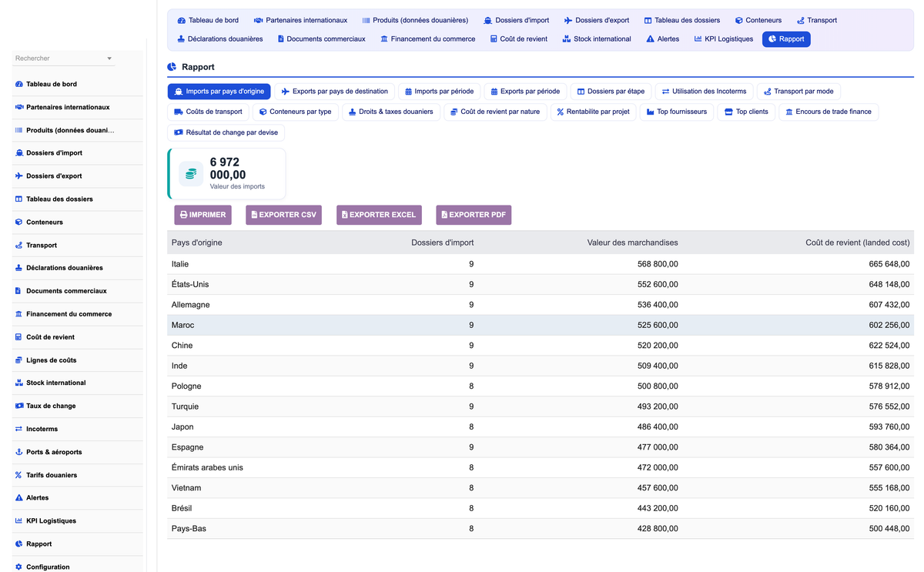Click the coins stack icon in imports value card

coord(191,174)
